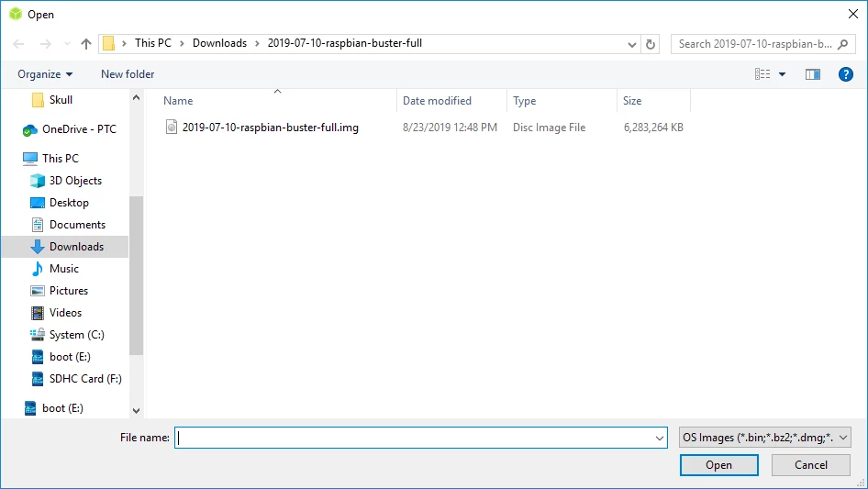Image resolution: width=868 pixels, height=489 pixels.
Task: Open Desktop in navigation pane
Action: [69, 203]
